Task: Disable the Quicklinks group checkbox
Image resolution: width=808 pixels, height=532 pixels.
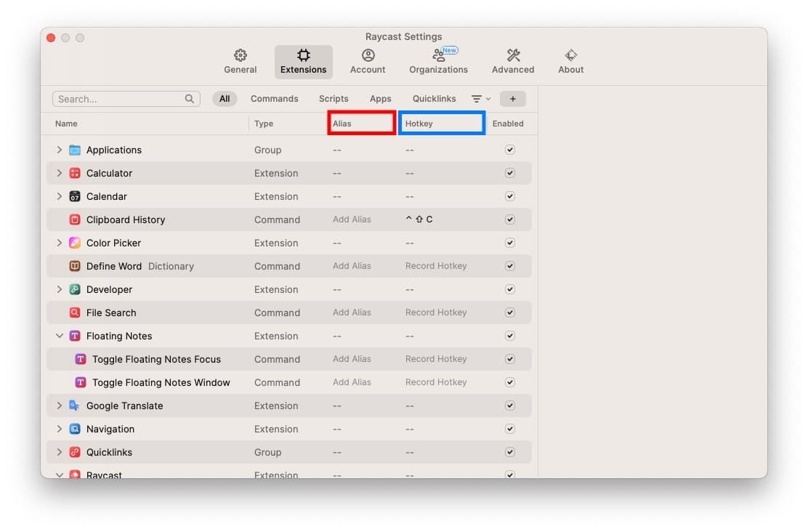Action: (509, 451)
